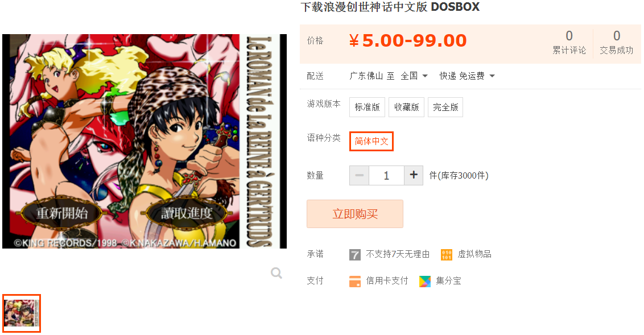The image size is (644, 335).
Task: Click the magnifier zoom icon under image
Action: (x=276, y=273)
